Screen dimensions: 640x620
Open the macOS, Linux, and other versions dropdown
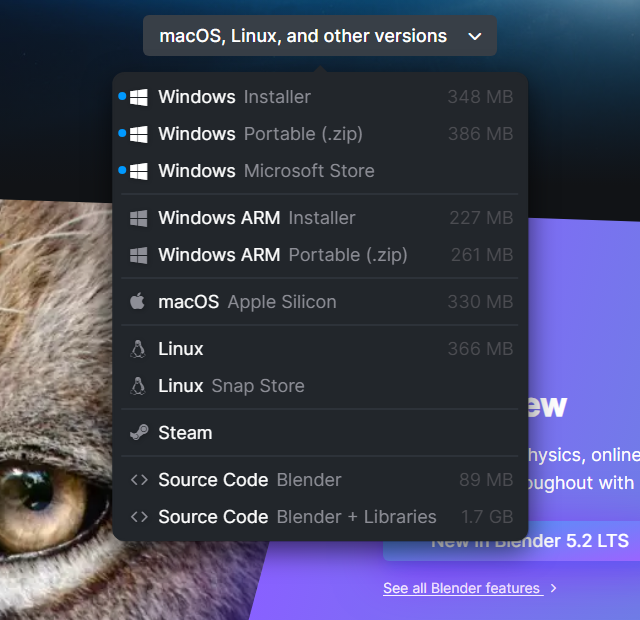point(320,36)
